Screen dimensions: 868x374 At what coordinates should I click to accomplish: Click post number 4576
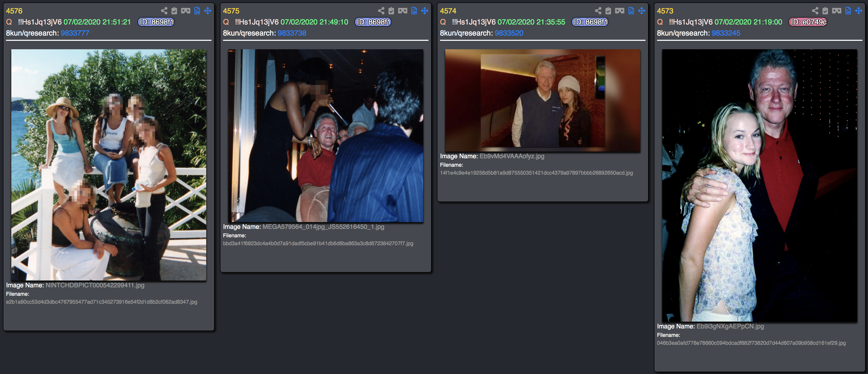[14, 11]
